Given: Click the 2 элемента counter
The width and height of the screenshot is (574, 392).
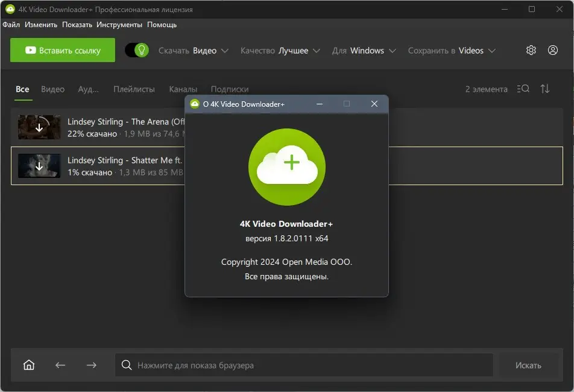Looking at the screenshot, I should 487,89.
